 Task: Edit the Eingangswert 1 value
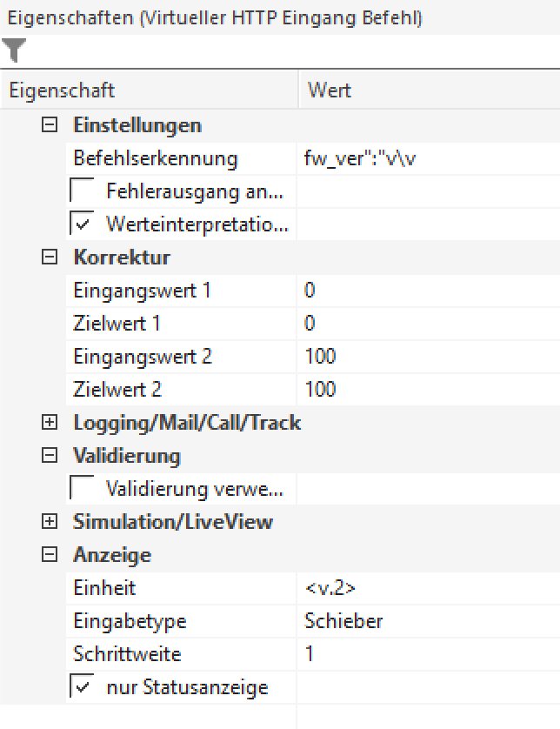tap(426, 291)
